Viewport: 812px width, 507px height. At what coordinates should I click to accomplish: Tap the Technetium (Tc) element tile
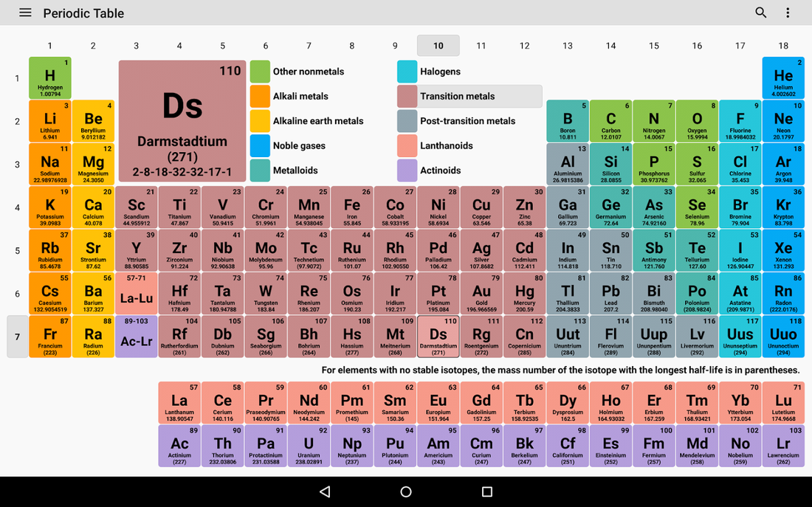[309, 251]
